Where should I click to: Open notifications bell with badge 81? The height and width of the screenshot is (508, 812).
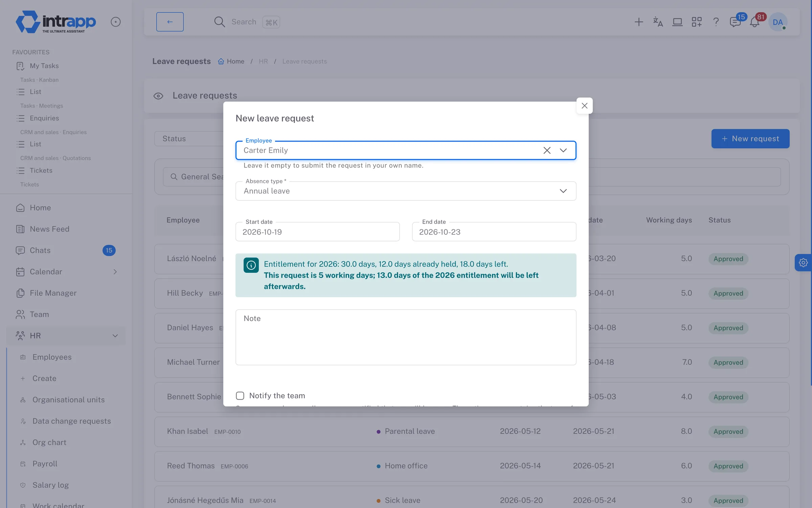[755, 22]
